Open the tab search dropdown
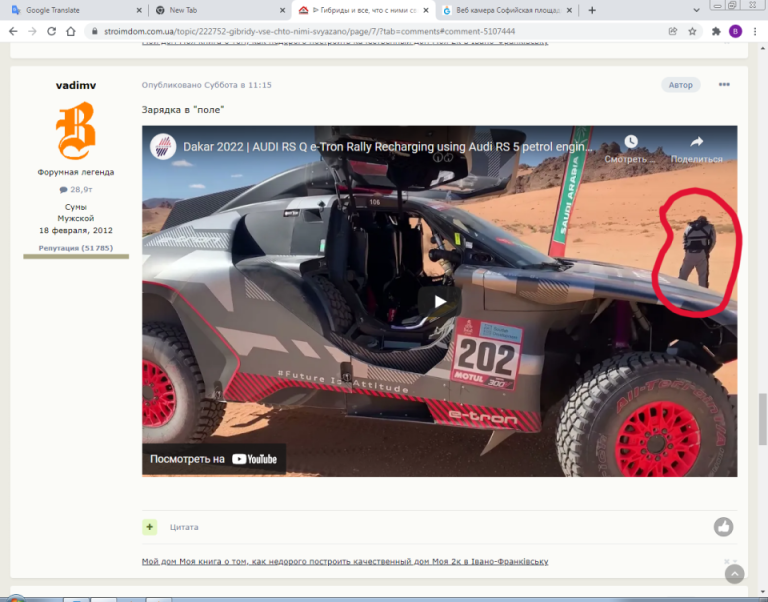Image resolution: width=768 pixels, height=602 pixels. coord(696,10)
